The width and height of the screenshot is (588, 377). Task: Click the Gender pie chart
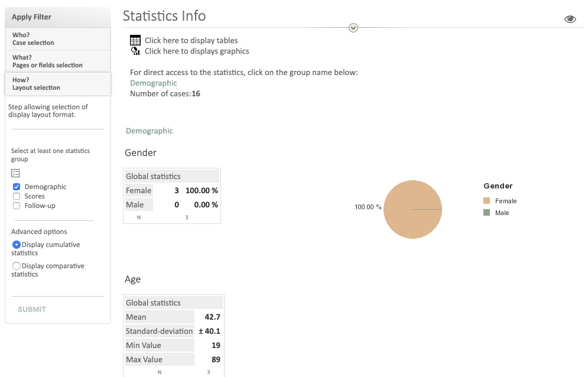tap(412, 209)
